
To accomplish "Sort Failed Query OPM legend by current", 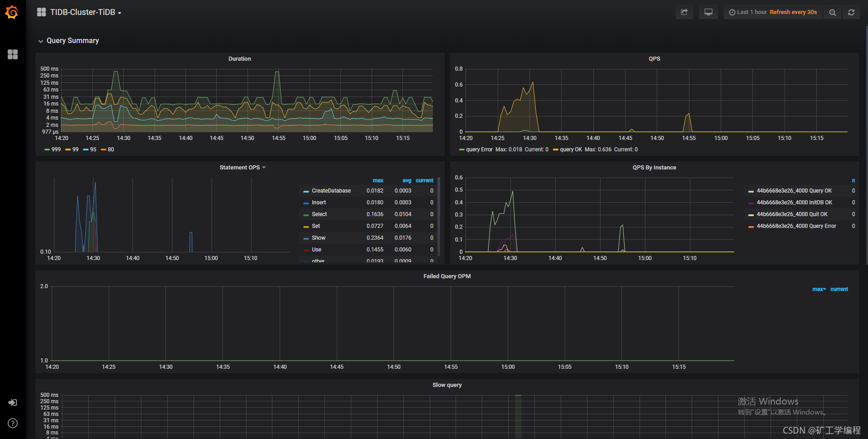I will click(x=839, y=289).
